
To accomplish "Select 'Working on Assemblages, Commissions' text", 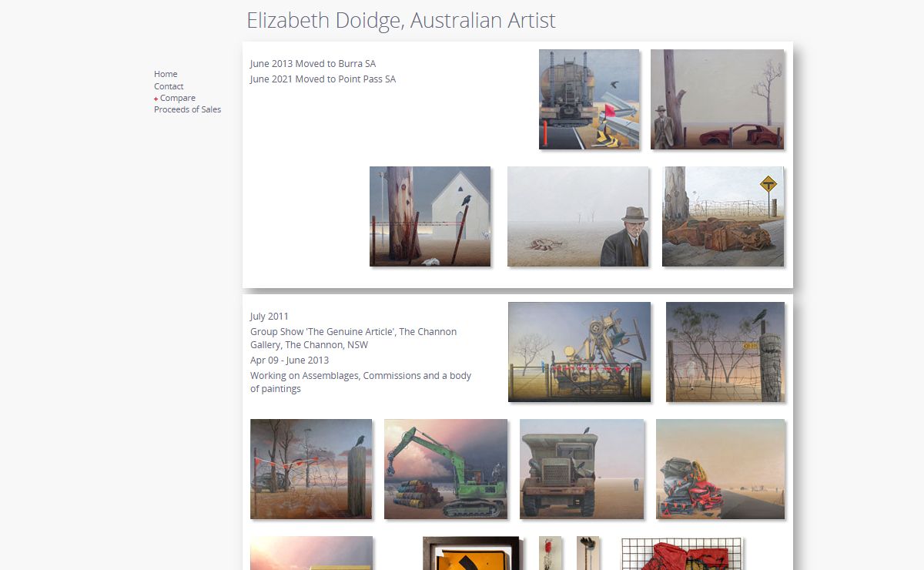I will 360,382.
